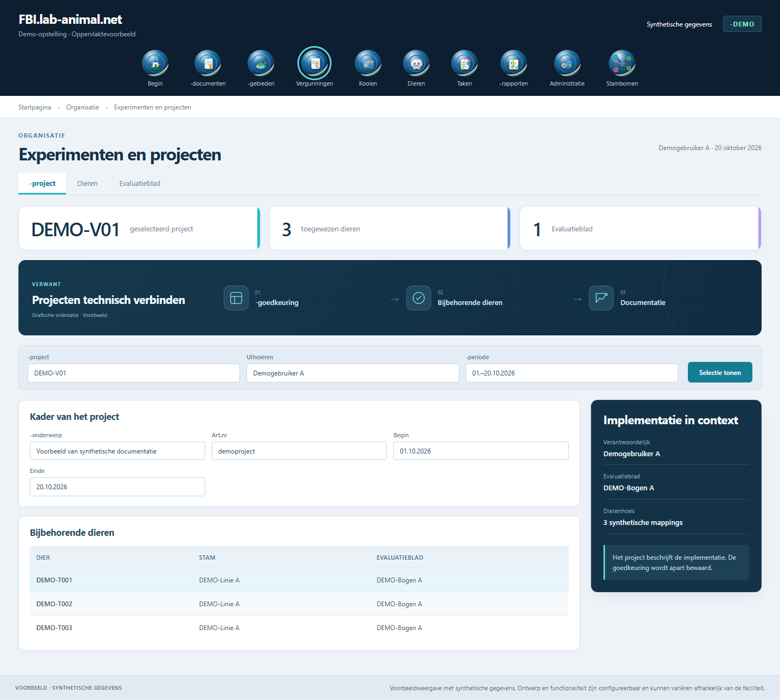The image size is (780, 700).
Task: Click the -goedkeuring step icon
Action: (236, 298)
